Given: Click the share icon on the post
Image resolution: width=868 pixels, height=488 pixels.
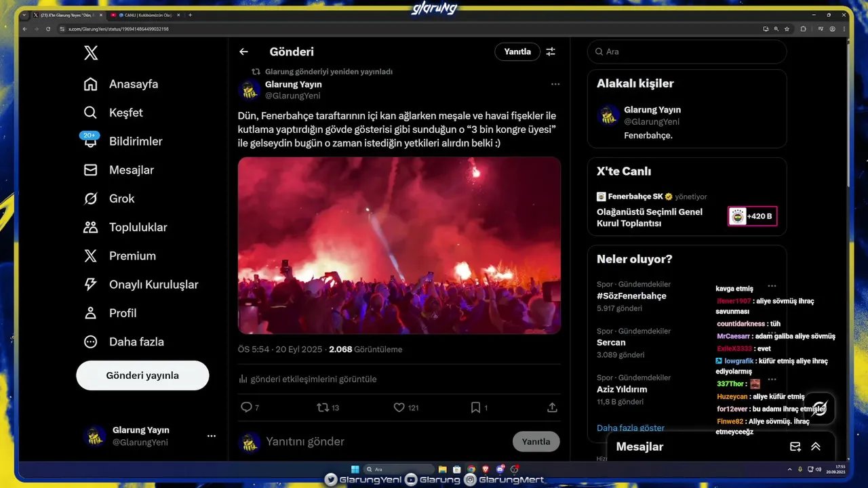Looking at the screenshot, I should [552, 407].
